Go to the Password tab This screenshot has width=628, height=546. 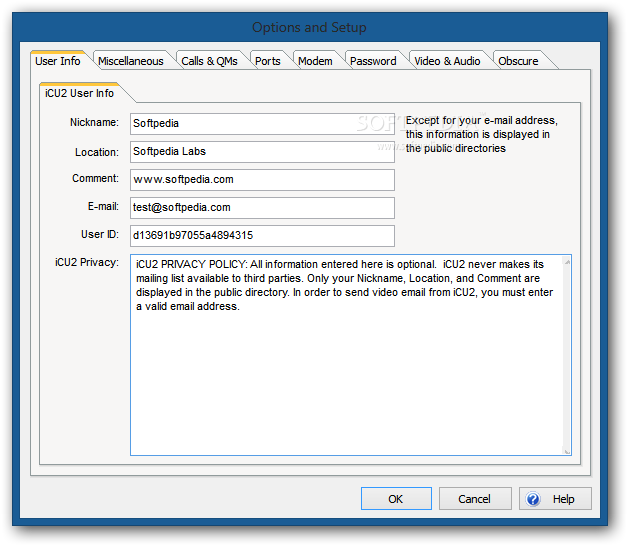[x=373, y=61]
